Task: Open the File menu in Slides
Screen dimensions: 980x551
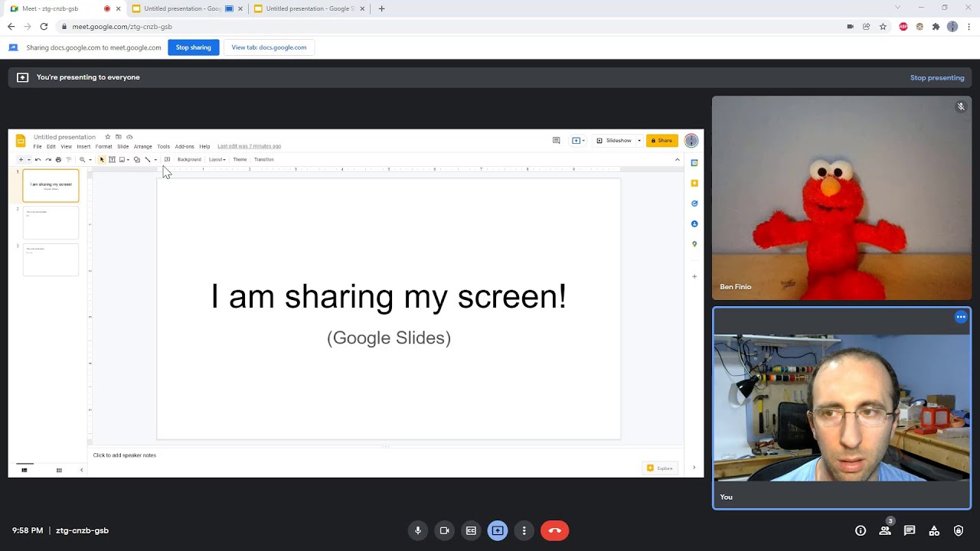Action: (38, 146)
